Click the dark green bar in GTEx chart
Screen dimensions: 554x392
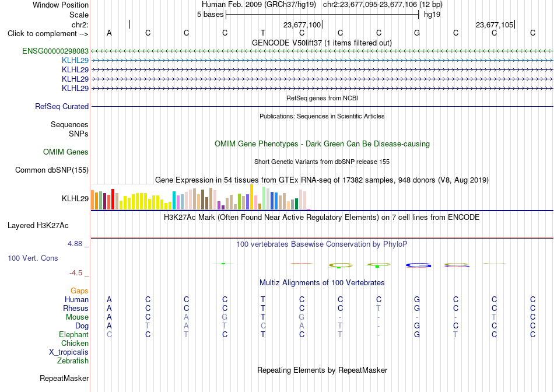(296, 204)
